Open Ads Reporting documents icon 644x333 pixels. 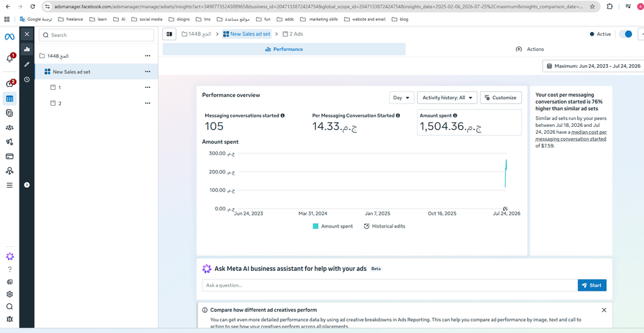pos(9,113)
